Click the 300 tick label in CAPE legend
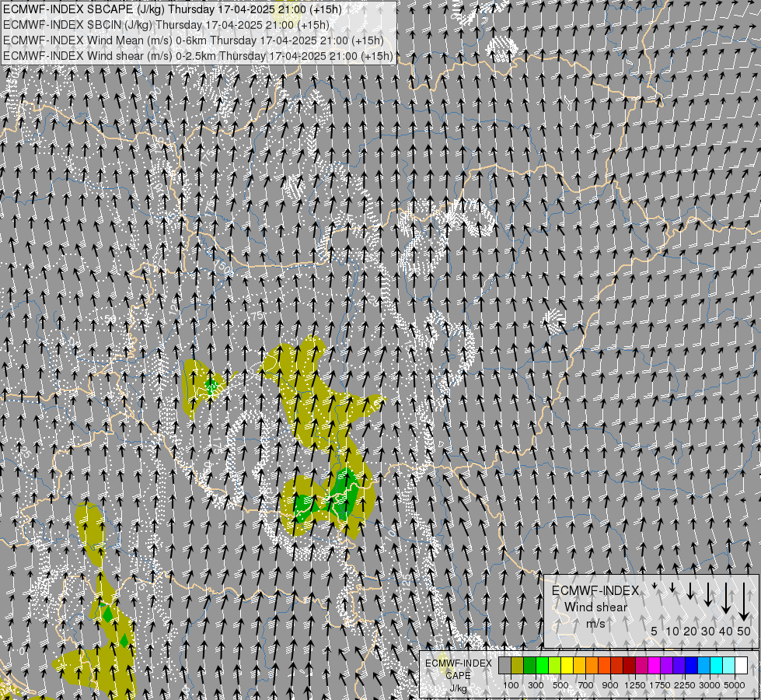This screenshot has width=761, height=700. coord(536,685)
